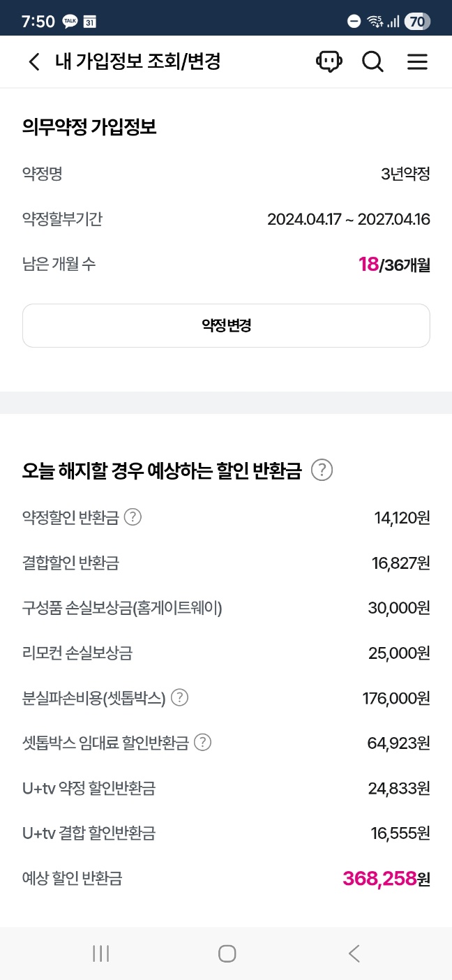Screen dimensions: 452x980
Task: Tap the 18/36개월 remaining months value
Action: click(x=394, y=265)
